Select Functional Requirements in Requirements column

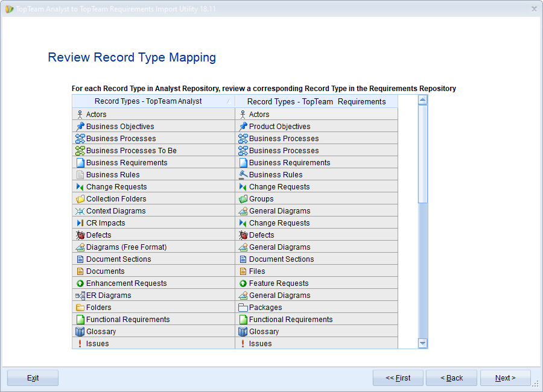317,320
